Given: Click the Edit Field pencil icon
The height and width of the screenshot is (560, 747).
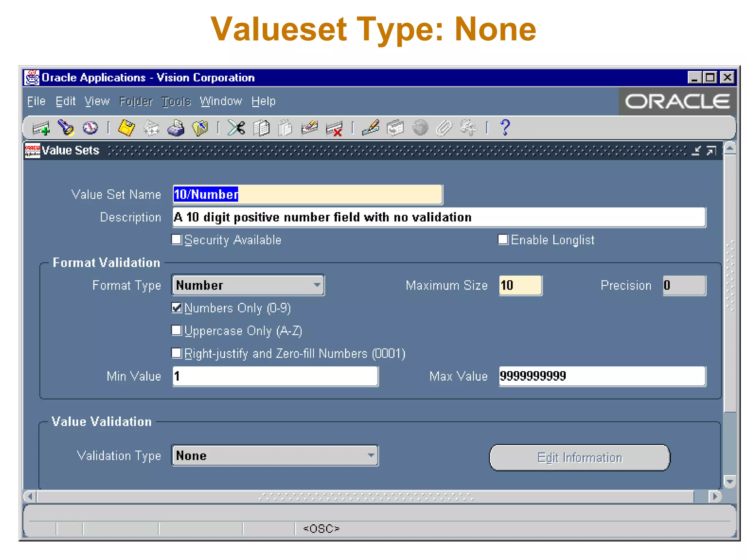Looking at the screenshot, I should click(371, 128).
